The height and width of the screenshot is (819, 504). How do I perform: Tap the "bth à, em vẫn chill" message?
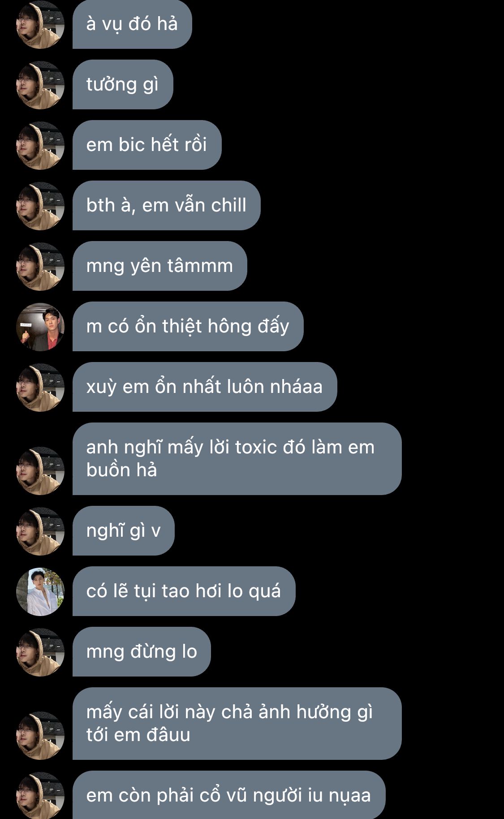point(167,206)
